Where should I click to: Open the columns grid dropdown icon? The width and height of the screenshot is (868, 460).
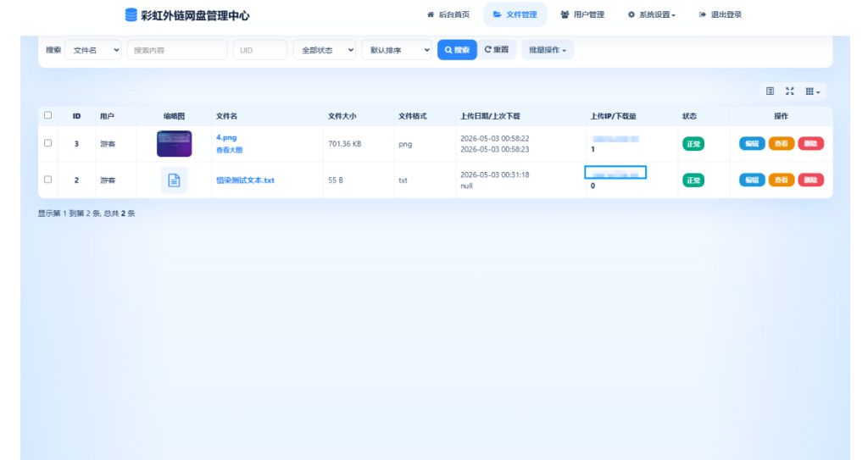pyautogui.click(x=813, y=91)
